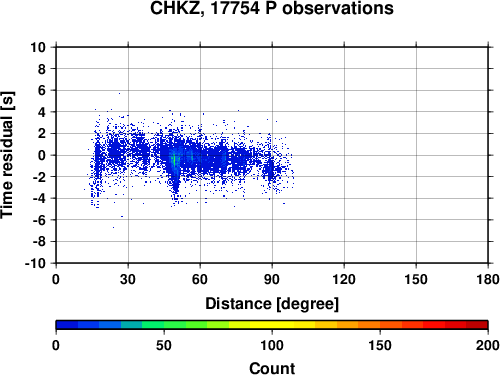Click the x-axis tick label 150
This screenshot has width=500, height=375.
pos(416,279)
